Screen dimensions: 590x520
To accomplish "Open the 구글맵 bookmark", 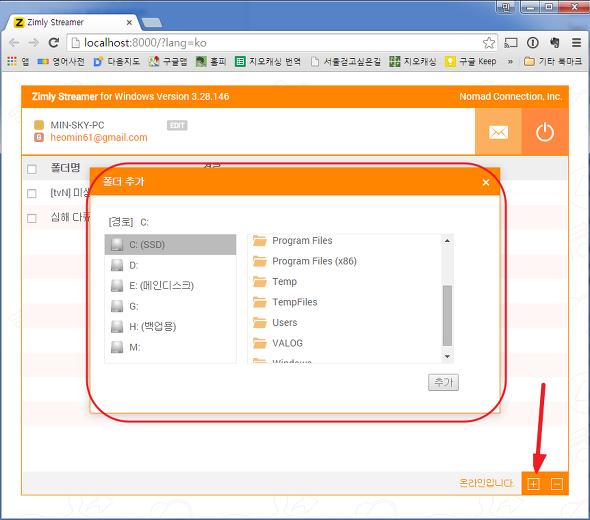I will click(x=168, y=61).
